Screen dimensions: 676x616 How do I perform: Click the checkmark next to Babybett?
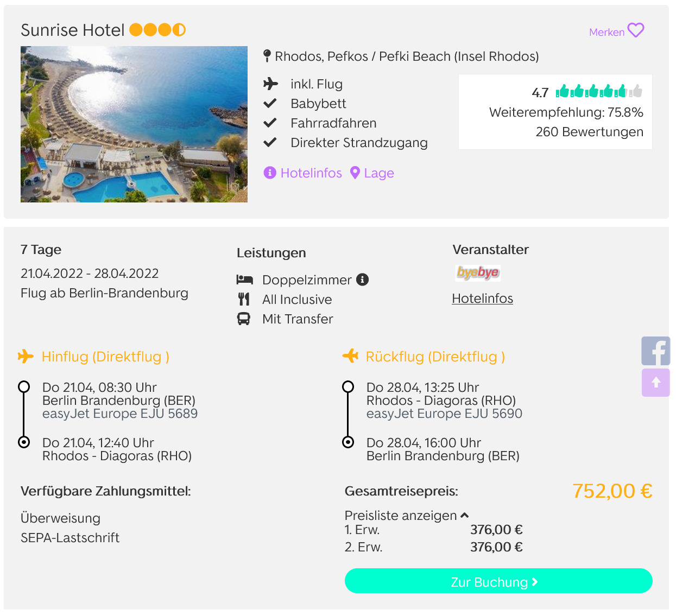270,103
